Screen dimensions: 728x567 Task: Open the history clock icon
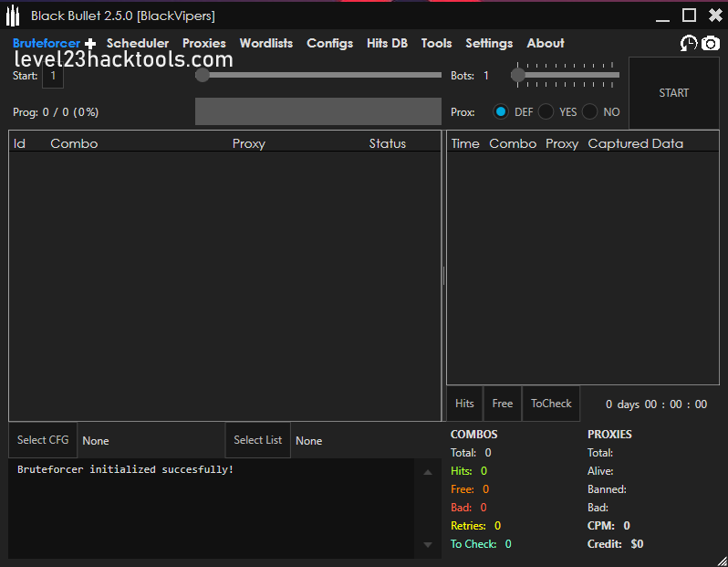[689, 43]
